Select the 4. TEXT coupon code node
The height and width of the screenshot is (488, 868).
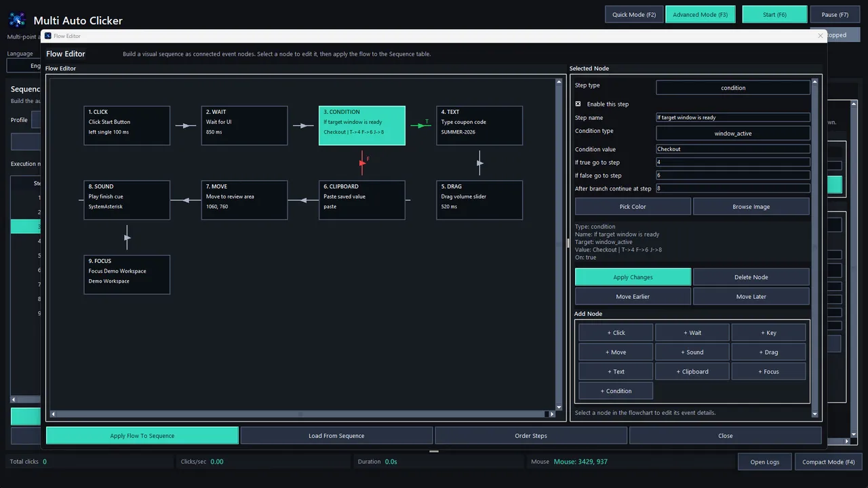click(x=479, y=125)
